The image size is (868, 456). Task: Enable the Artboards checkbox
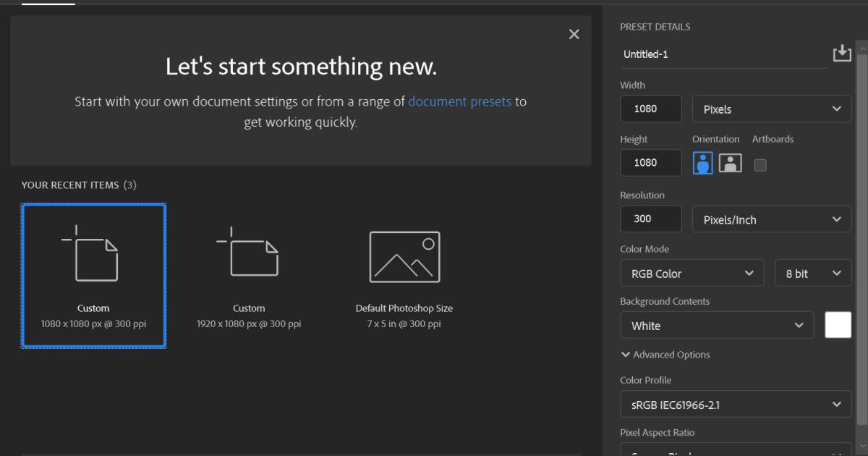coord(759,165)
